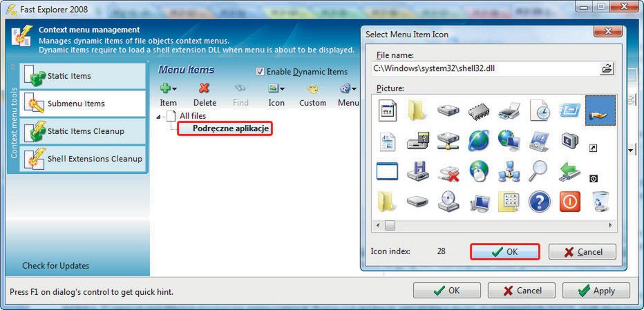Choose the text document icon with letter A
The image size is (644, 310).
(x=388, y=142)
